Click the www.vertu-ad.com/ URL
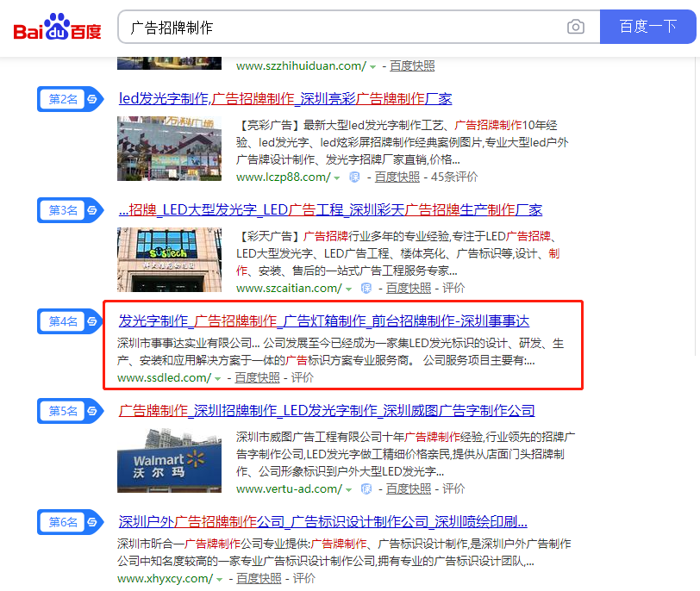The width and height of the screenshot is (700, 591). point(290,488)
